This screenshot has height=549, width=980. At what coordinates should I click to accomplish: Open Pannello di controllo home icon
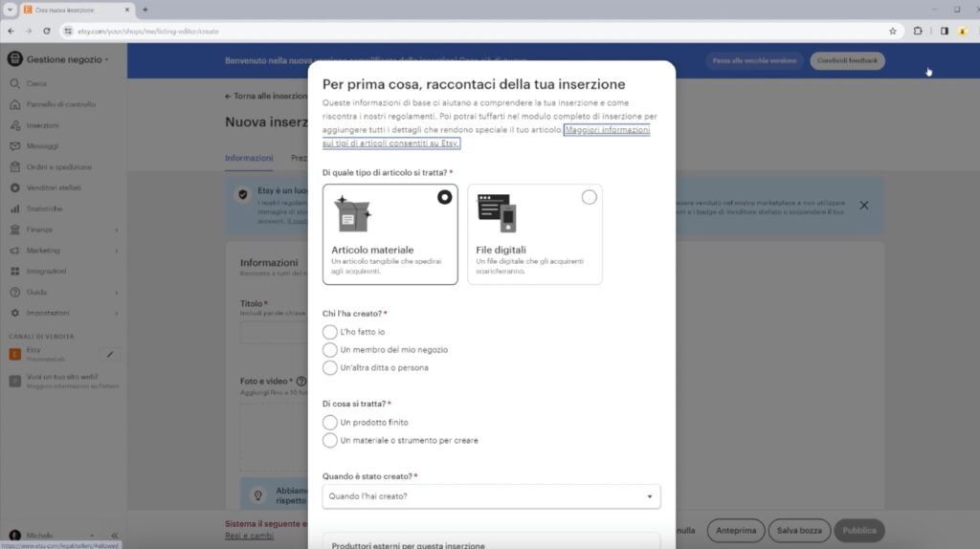coord(15,104)
